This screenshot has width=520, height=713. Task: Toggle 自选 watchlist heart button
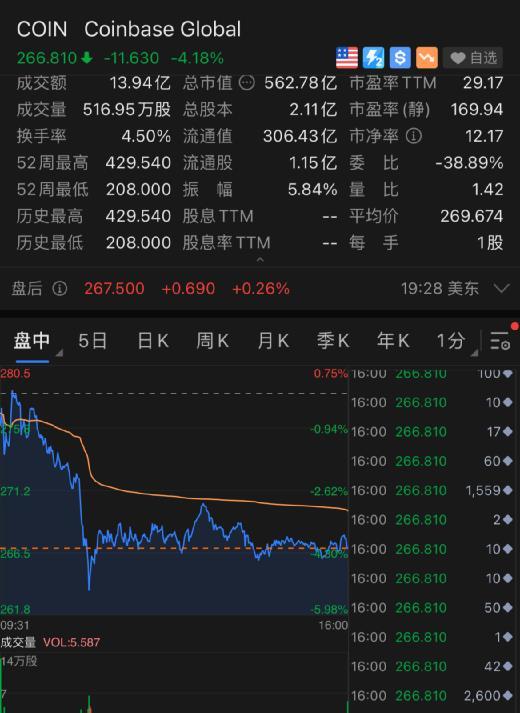pyautogui.click(x=473, y=58)
